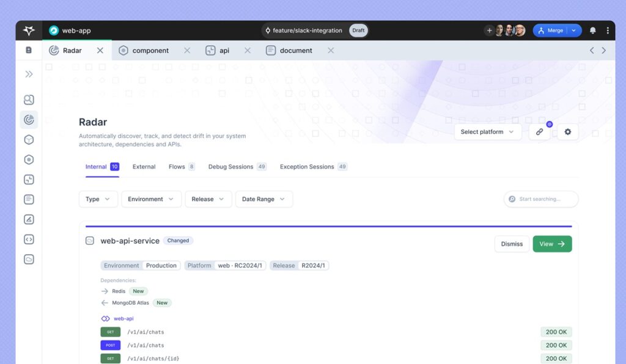Image resolution: width=626 pixels, height=364 pixels.
Task: Open the cloud icon in the sidebar
Action: pyautogui.click(x=29, y=259)
